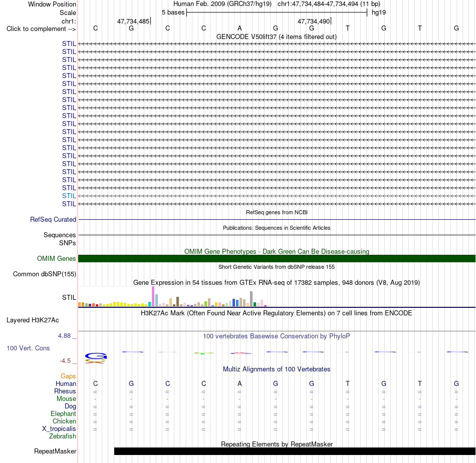476x463 pixels.
Task: Click the OMIM Genes track label
Action: [x=57, y=258]
